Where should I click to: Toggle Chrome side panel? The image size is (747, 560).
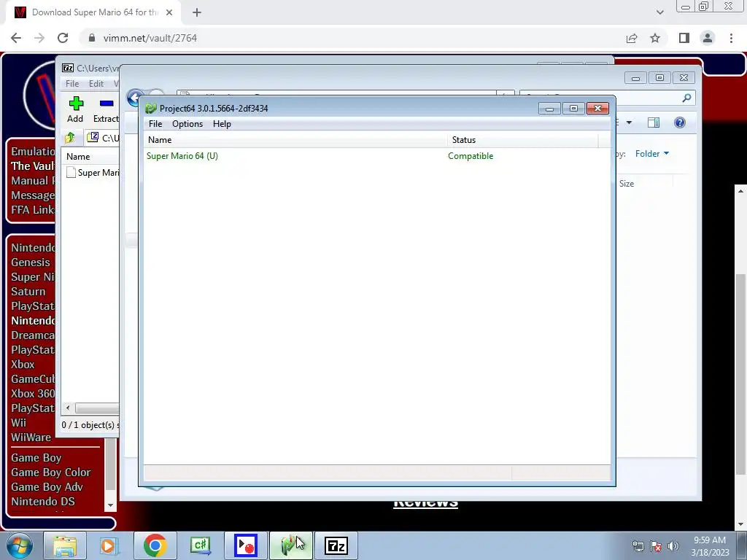click(684, 38)
